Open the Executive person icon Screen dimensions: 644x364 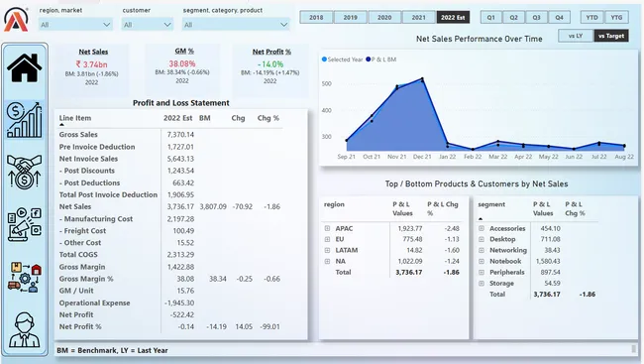pyautogui.click(x=24, y=329)
